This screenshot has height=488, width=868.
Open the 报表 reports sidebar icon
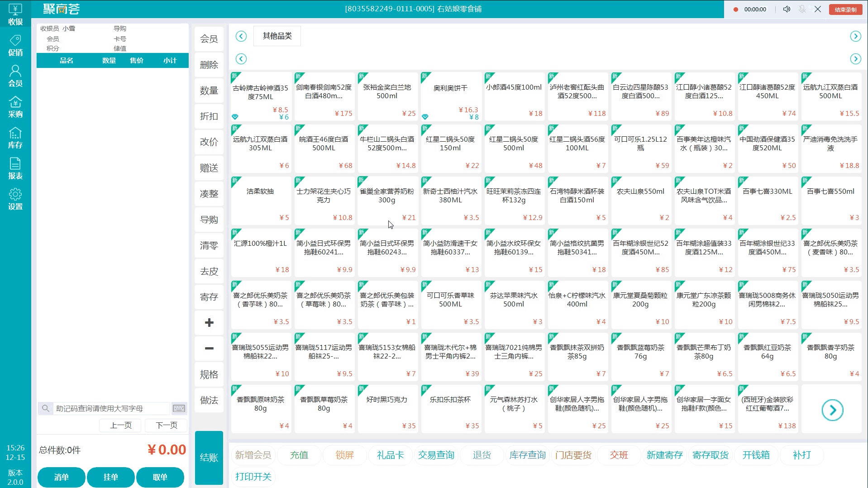click(15, 168)
